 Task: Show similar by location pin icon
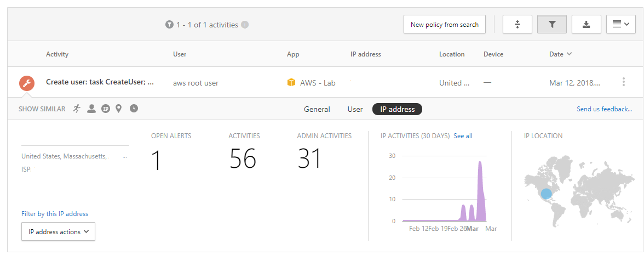119,109
